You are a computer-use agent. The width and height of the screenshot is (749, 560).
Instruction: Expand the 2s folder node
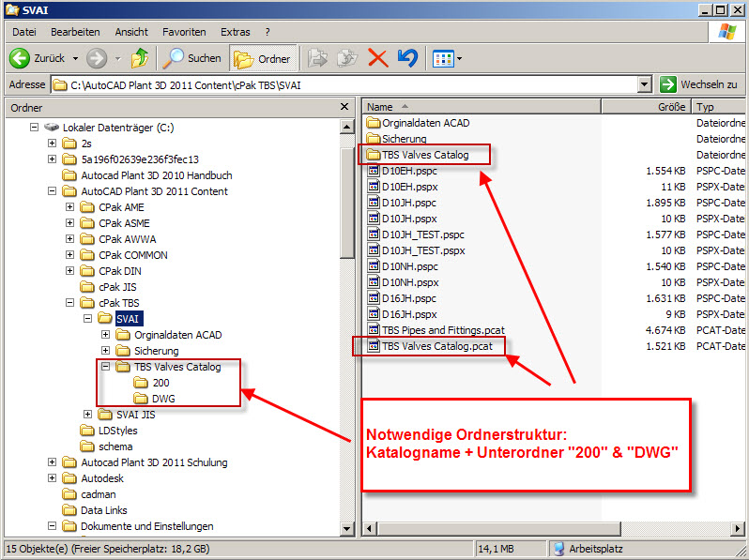(x=52, y=144)
